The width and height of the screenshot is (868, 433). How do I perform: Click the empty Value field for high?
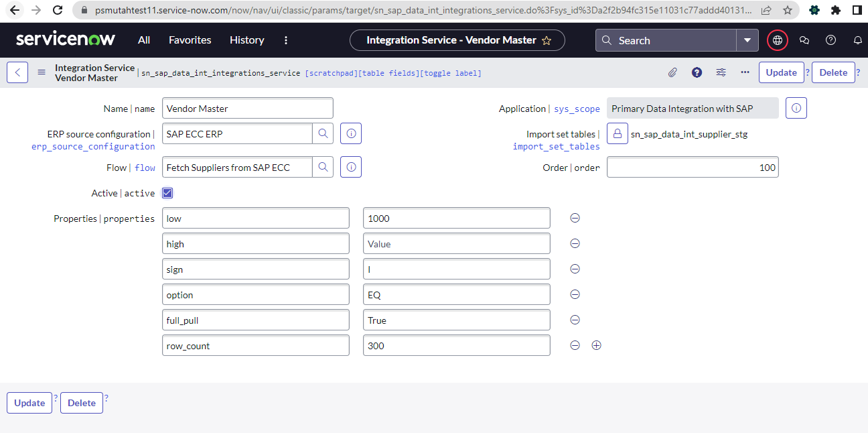pos(457,243)
